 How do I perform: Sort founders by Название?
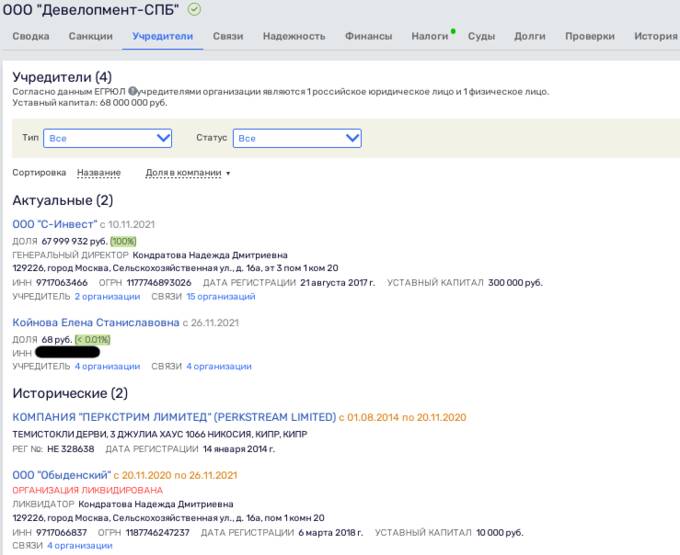pyautogui.click(x=99, y=173)
